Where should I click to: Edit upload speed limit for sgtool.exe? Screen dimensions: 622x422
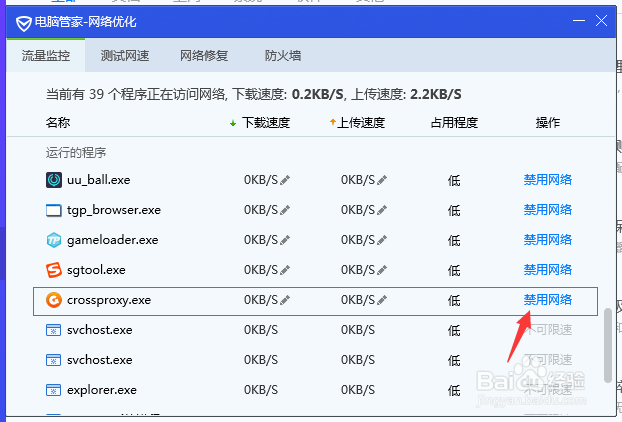coord(382,270)
